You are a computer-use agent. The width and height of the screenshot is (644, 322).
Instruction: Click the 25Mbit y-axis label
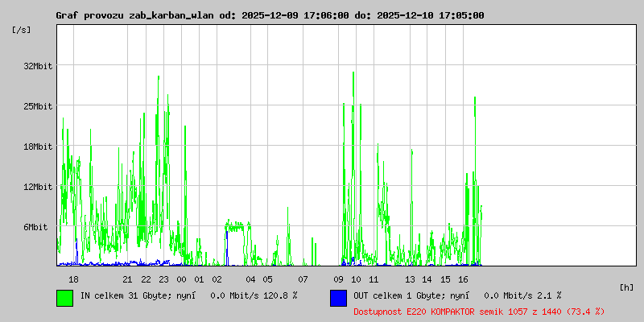click(x=38, y=106)
